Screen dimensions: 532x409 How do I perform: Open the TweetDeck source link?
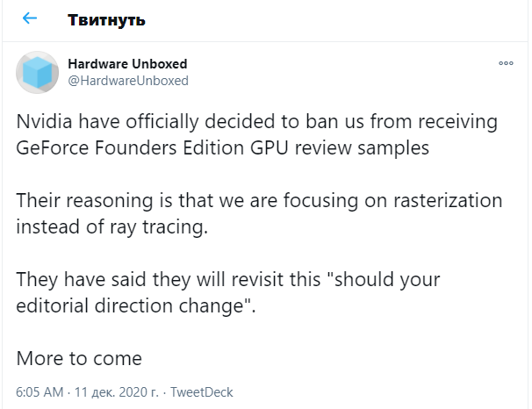tap(201, 392)
